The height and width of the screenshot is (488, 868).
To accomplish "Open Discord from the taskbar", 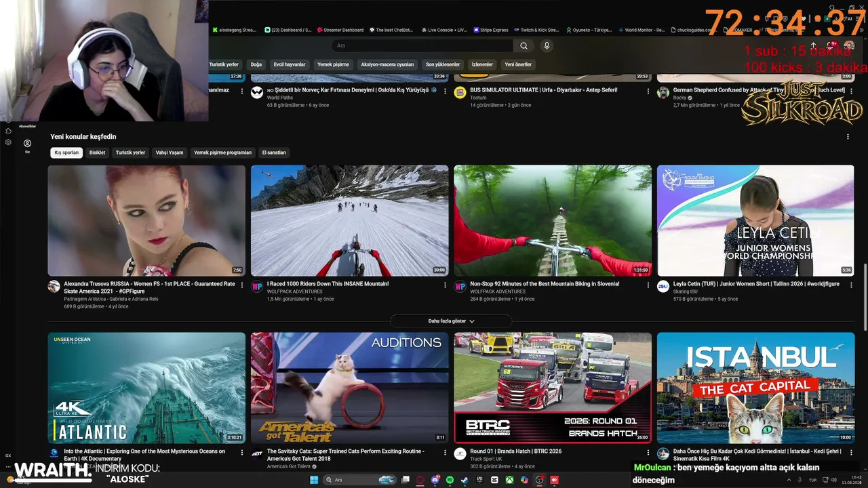I will (x=435, y=480).
